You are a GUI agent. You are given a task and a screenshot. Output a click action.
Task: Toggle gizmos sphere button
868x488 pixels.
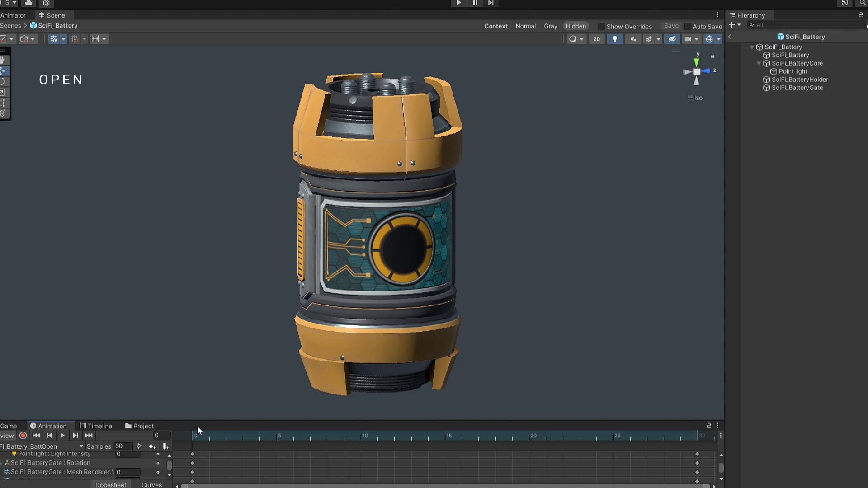pos(709,39)
